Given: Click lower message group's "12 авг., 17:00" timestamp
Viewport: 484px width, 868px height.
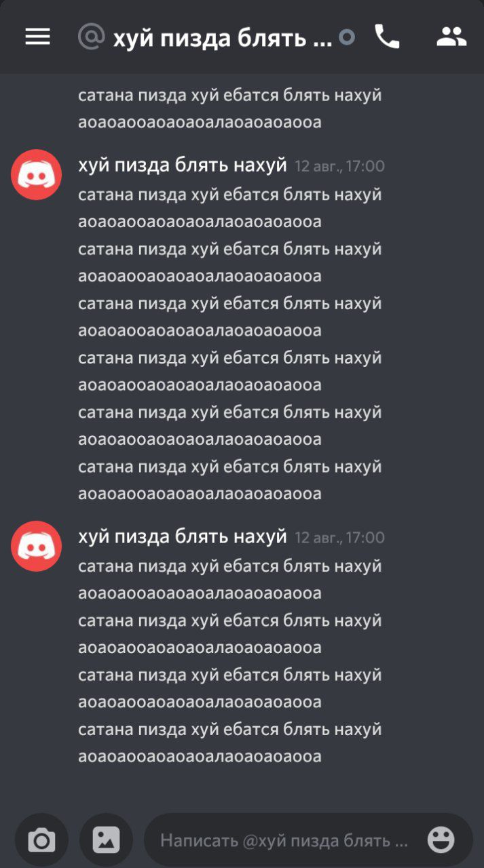Looking at the screenshot, I should point(339,538).
